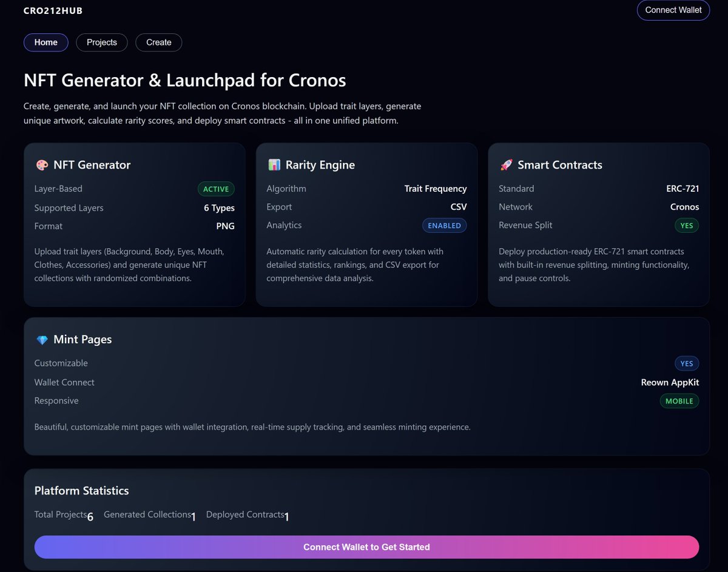This screenshot has height=572, width=728.
Task: Click the YES badge for Customizable
Action: tap(687, 364)
